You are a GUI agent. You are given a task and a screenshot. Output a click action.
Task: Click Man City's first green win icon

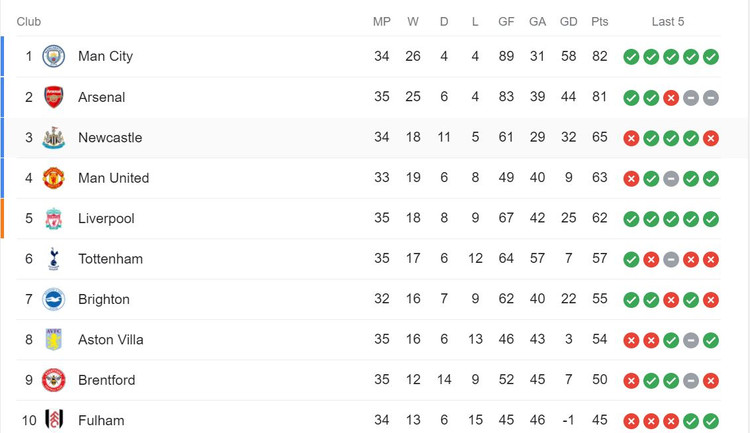pyautogui.click(x=631, y=57)
